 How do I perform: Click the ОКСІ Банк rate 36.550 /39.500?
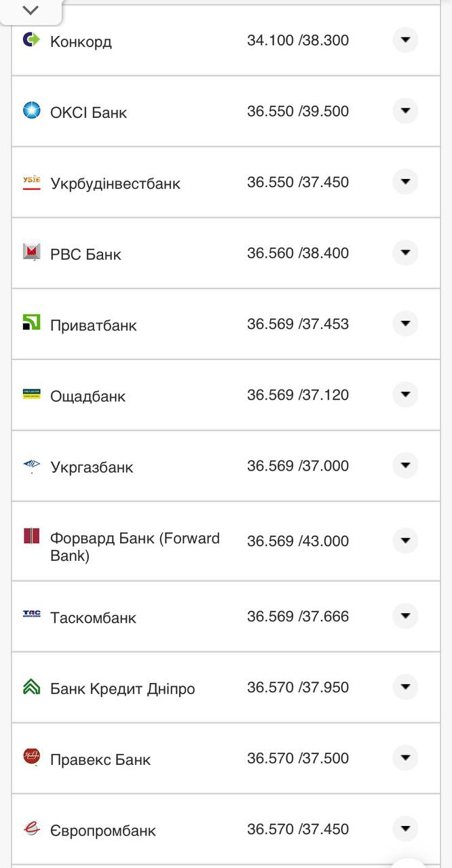297,111
